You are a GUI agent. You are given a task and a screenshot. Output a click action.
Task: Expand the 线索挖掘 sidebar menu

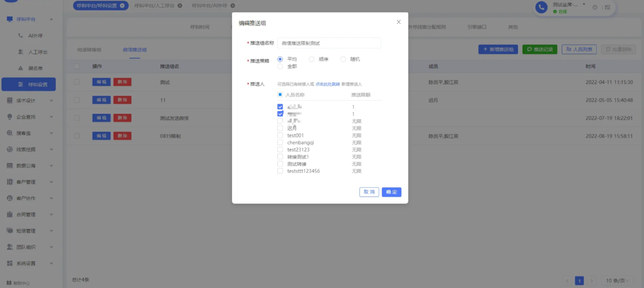[x=51, y=149]
